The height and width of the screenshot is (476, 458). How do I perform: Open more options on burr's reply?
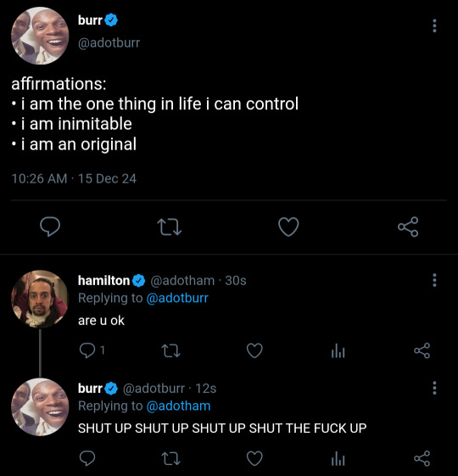[434, 388]
